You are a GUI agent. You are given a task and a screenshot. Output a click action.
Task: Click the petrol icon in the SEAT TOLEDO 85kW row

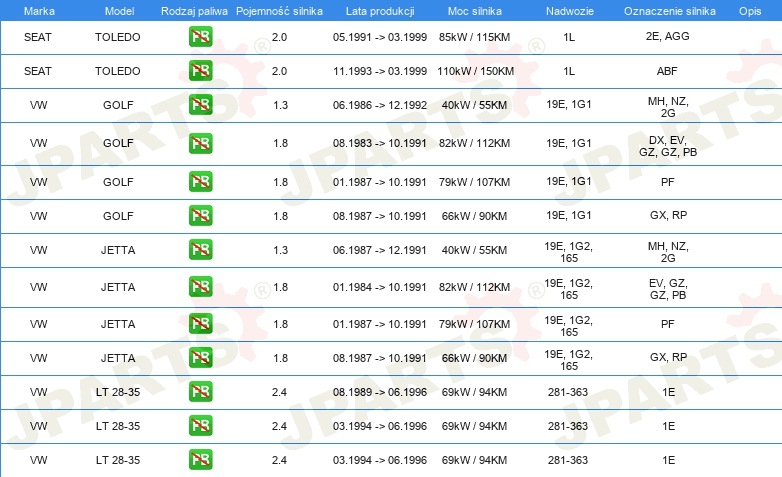(x=200, y=37)
